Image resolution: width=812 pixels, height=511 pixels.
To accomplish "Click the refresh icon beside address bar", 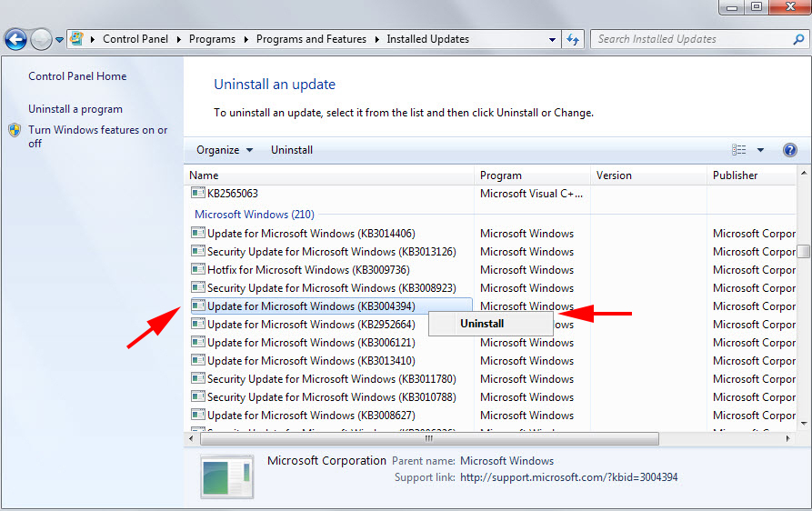I will pos(573,39).
